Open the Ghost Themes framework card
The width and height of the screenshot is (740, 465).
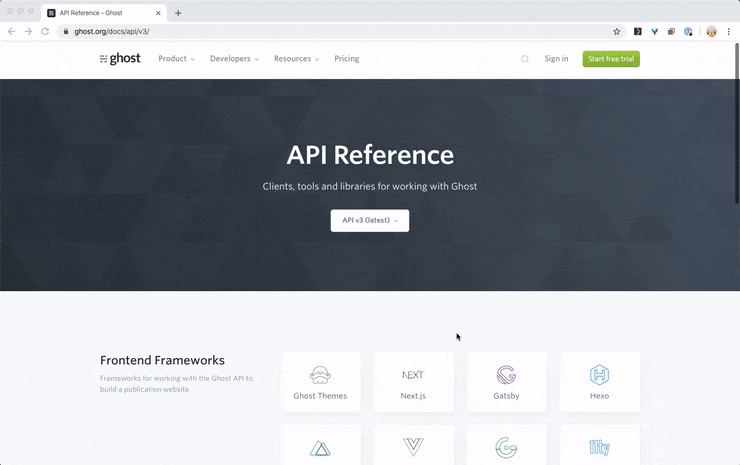click(x=320, y=382)
